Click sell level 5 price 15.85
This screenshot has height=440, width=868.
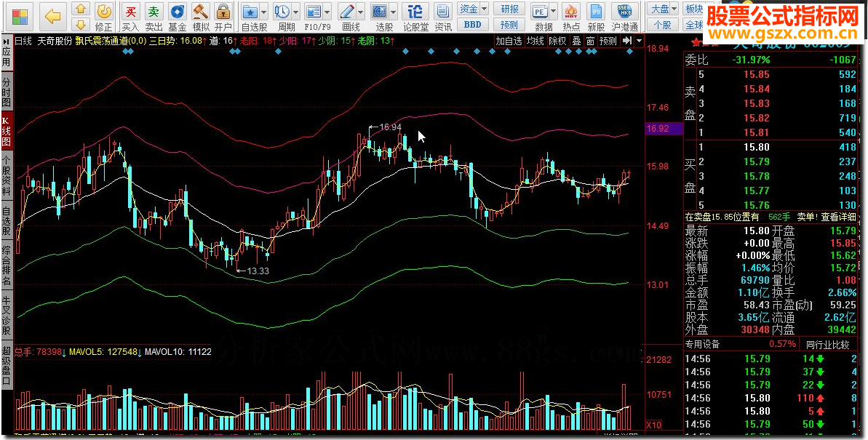(x=756, y=74)
